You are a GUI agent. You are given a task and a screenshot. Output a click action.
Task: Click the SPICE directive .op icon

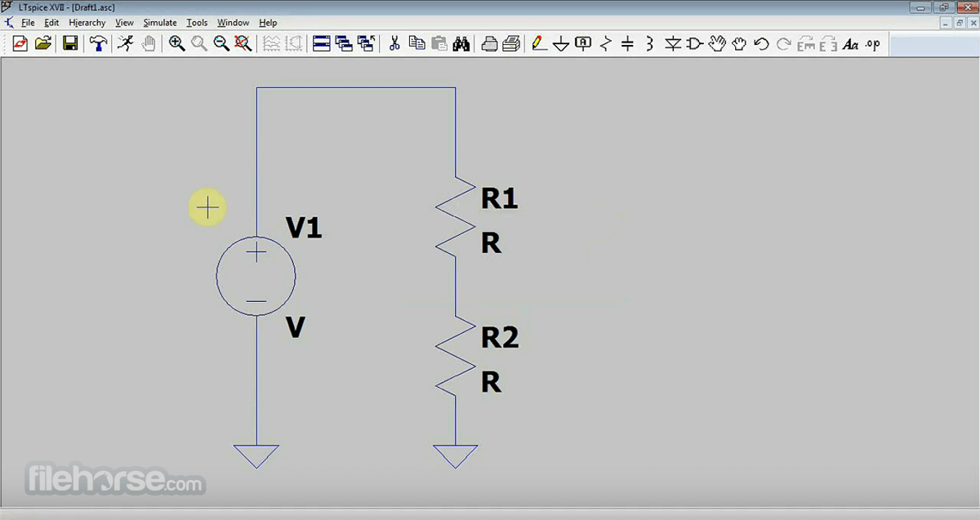pyautogui.click(x=872, y=43)
